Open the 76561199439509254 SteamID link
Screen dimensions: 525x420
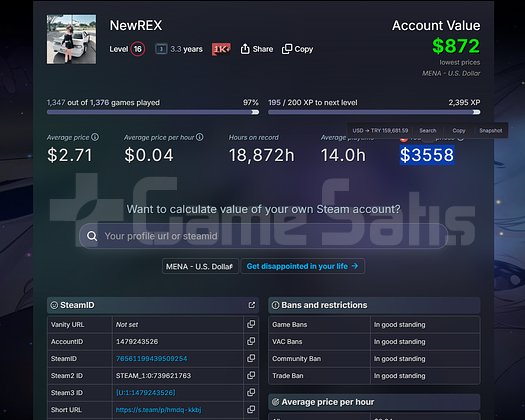[x=151, y=359]
